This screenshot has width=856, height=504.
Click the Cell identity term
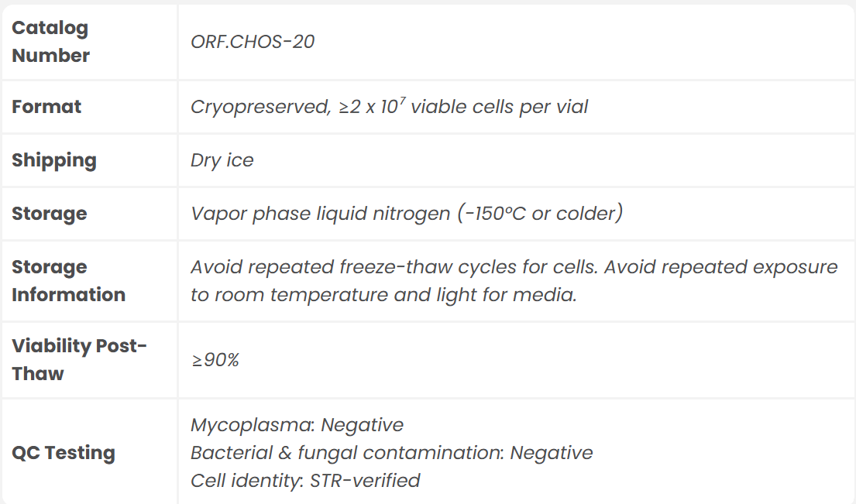[x=245, y=481]
